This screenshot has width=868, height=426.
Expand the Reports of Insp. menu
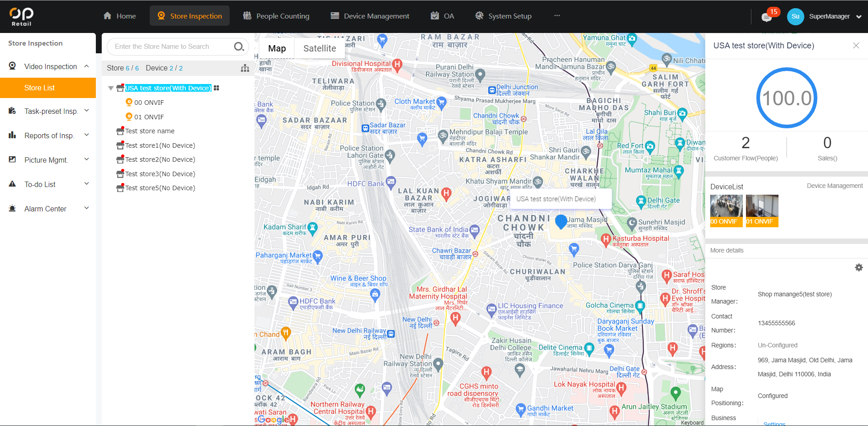(x=86, y=135)
